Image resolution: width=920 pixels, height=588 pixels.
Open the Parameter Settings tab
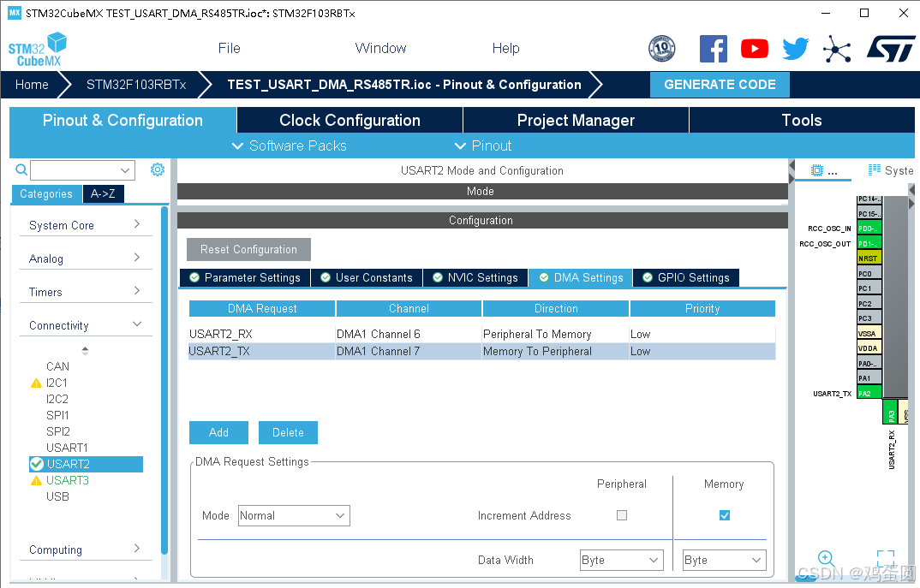[245, 277]
